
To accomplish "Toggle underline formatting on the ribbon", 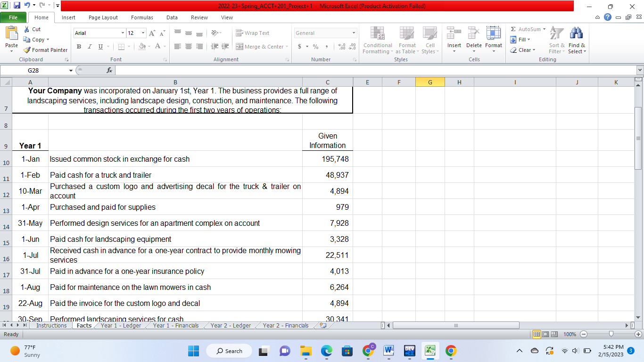I will point(99,47).
